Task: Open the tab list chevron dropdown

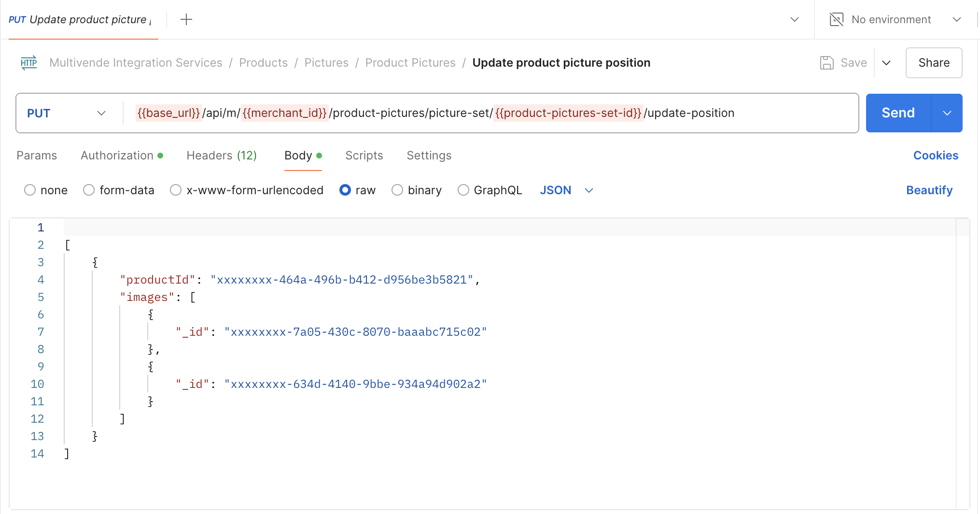Action: pyautogui.click(x=795, y=19)
